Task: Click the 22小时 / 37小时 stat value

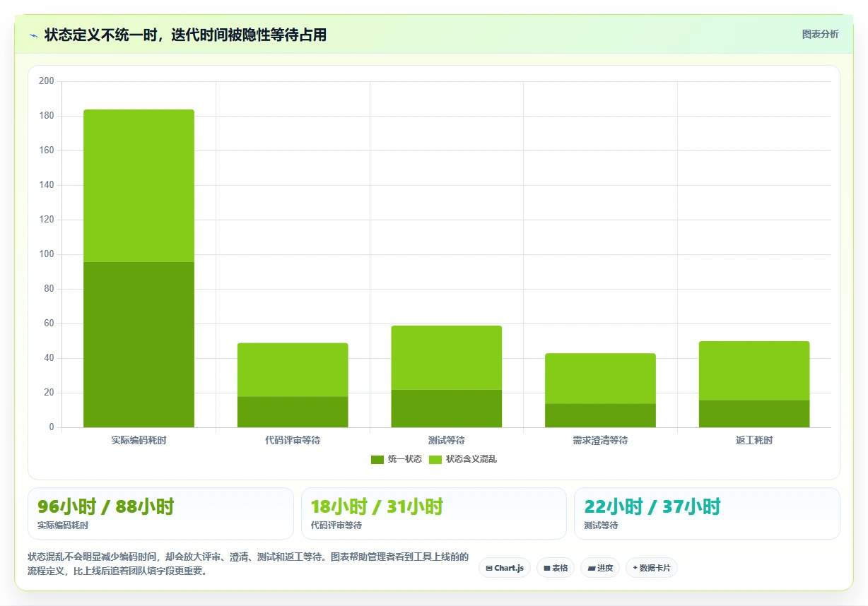Action: [652, 506]
